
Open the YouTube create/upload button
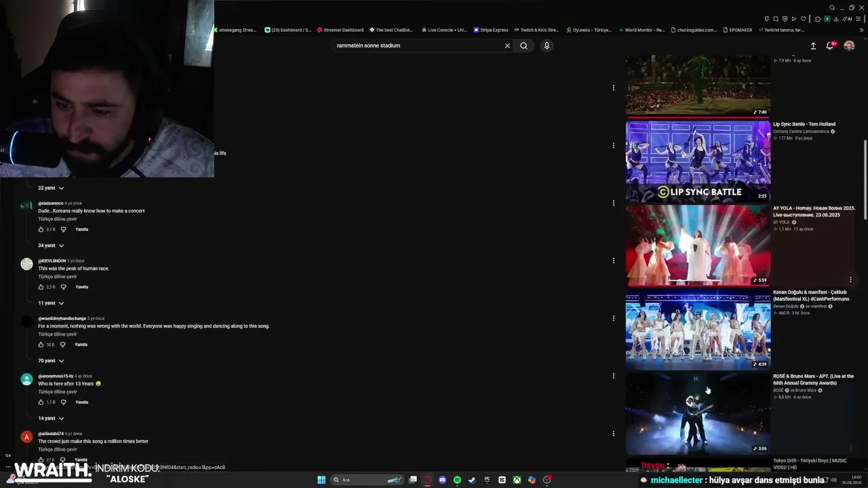pyautogui.click(x=813, y=45)
